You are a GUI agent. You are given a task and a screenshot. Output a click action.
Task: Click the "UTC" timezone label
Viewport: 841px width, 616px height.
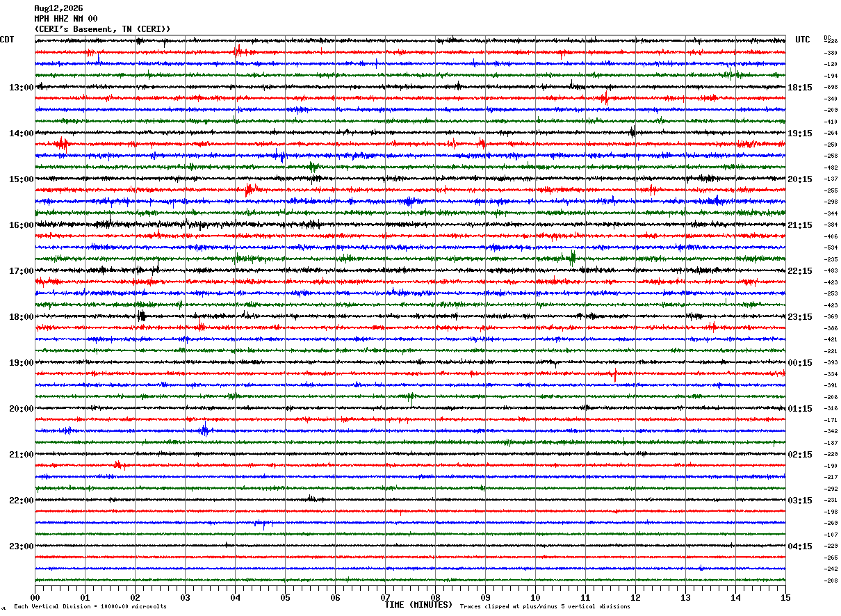point(803,40)
